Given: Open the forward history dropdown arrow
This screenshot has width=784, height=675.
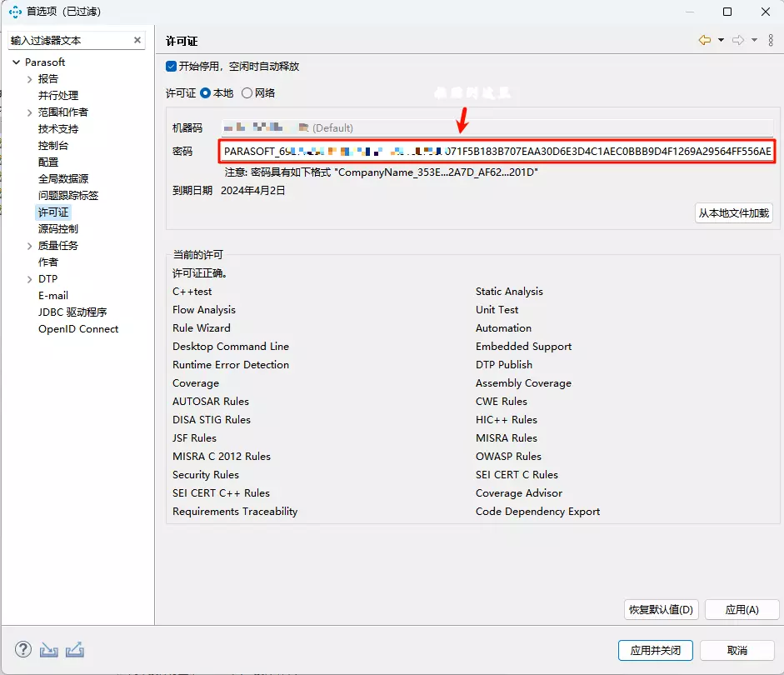Looking at the screenshot, I should pos(754,40).
